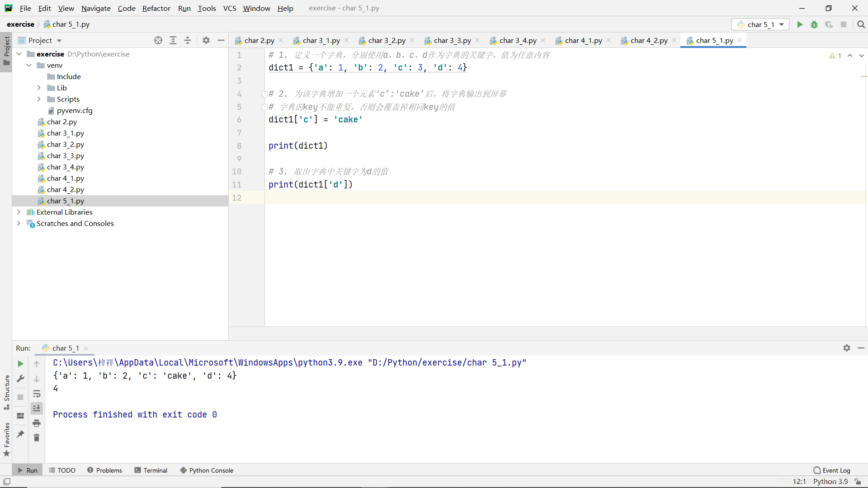Image resolution: width=868 pixels, height=488 pixels.
Task: Switch to char 3_2.py editor tab
Action: tap(387, 40)
